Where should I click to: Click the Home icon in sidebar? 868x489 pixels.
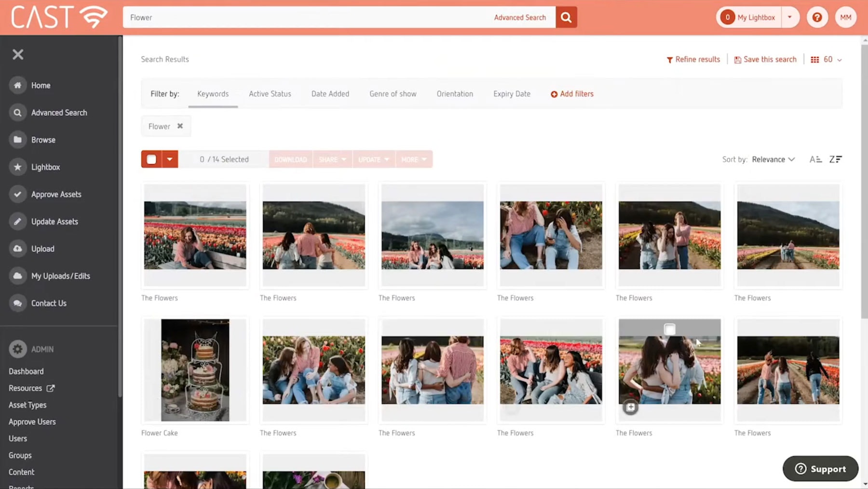(17, 85)
